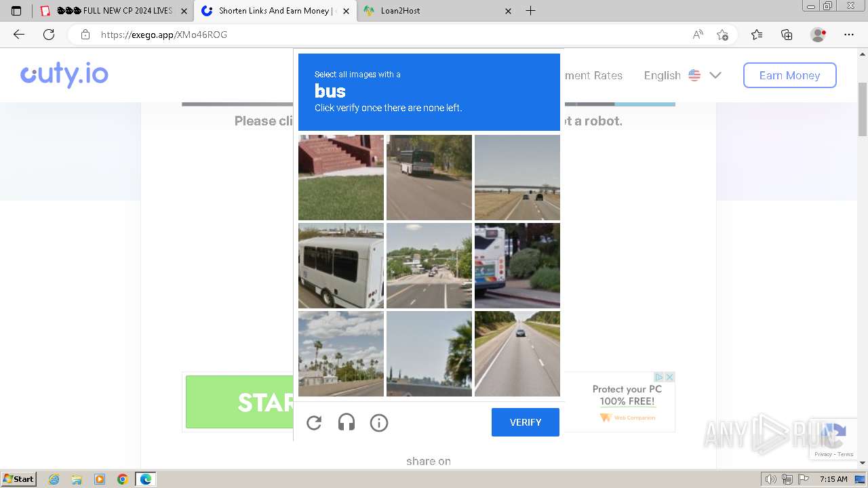This screenshot has height=488, width=868.
Task: Switch to FULL NEW CP 2024 tab
Action: [113, 11]
